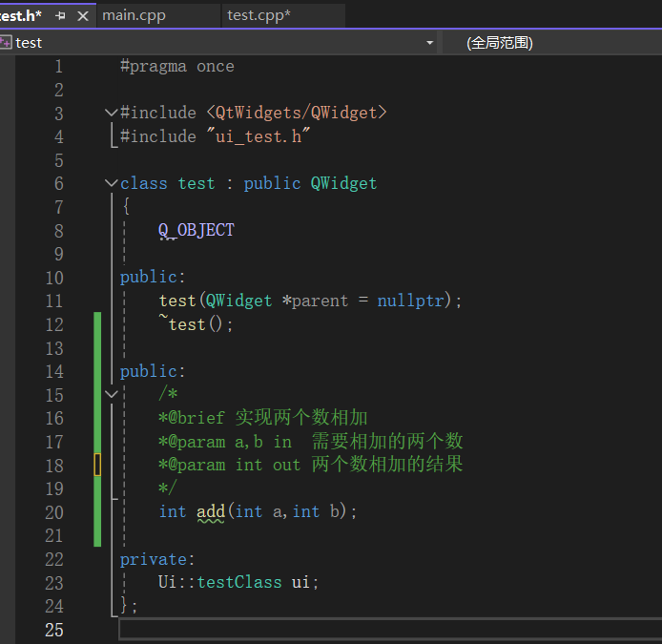
Task: Click the comment line '@param a,b in'
Action: click(311, 442)
